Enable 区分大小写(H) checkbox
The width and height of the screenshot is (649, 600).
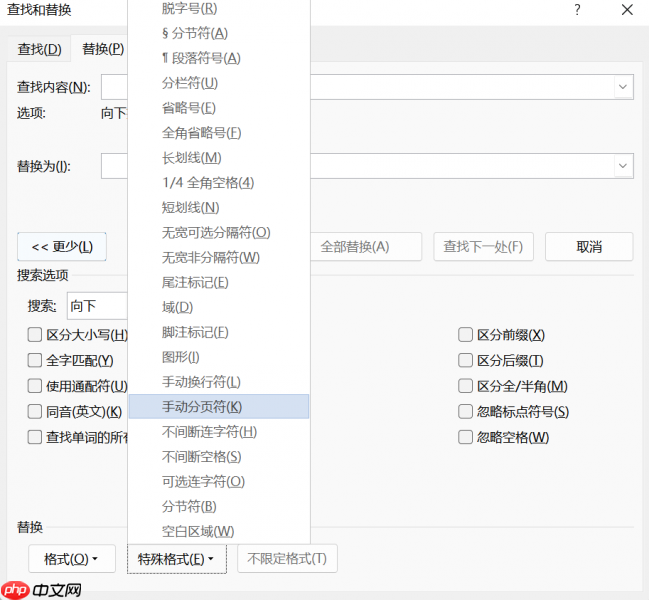(35, 334)
